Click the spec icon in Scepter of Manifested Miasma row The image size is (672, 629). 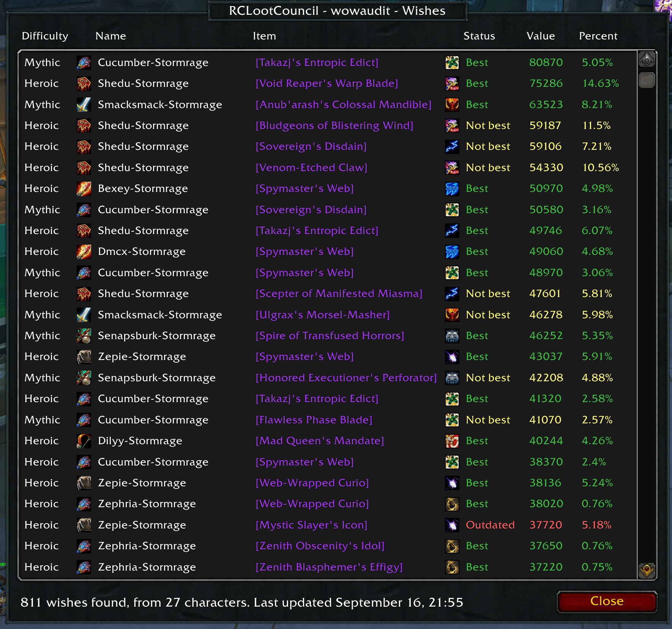click(452, 294)
